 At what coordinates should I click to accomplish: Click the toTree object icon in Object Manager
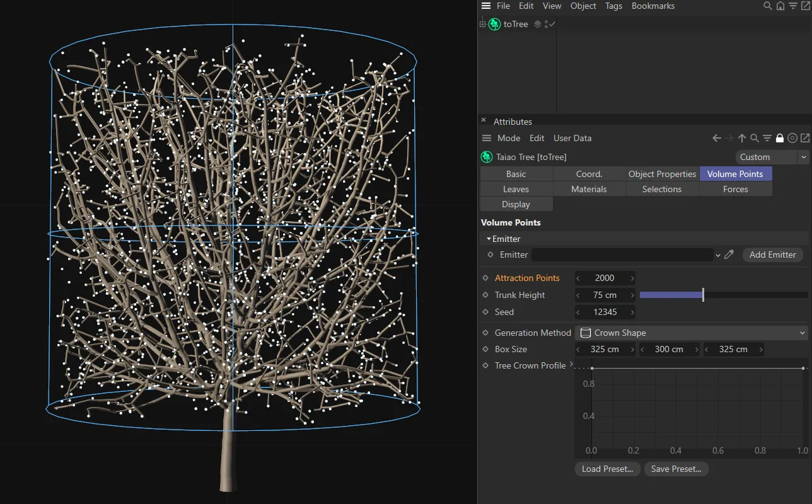[x=495, y=25]
